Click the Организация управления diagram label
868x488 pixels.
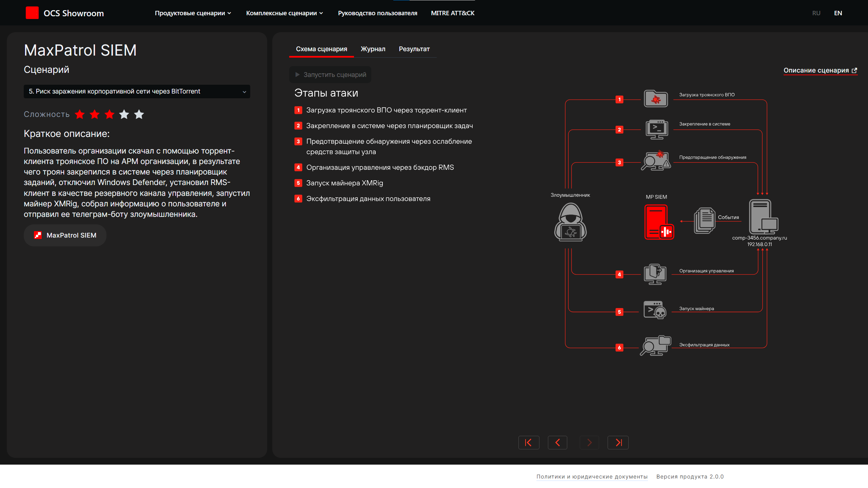pos(706,271)
